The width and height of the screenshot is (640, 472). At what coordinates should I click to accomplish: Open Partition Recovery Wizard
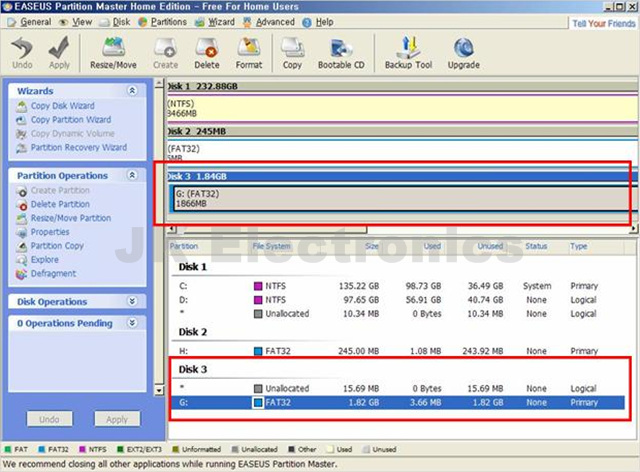[71, 147]
